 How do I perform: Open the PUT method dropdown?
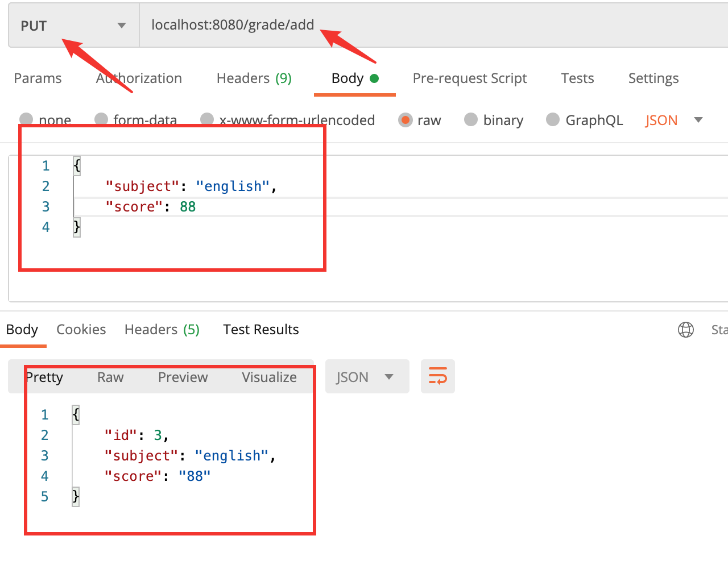pyautogui.click(x=73, y=26)
